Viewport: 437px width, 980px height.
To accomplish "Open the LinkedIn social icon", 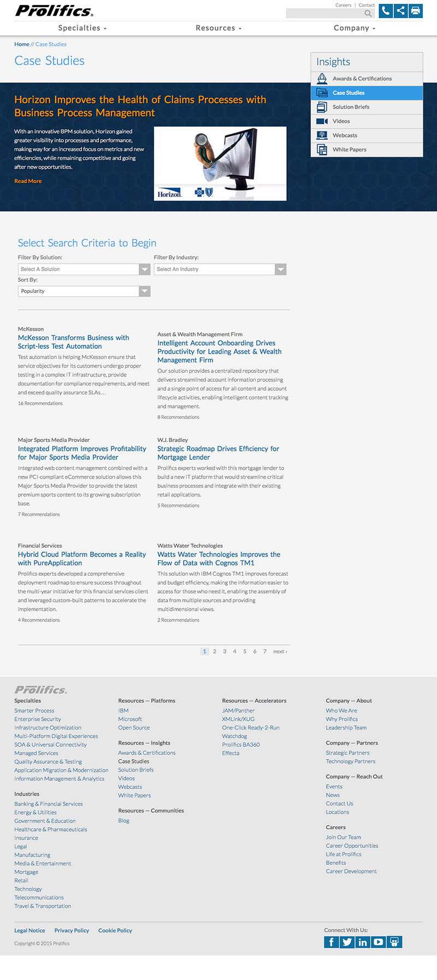I will 363,942.
